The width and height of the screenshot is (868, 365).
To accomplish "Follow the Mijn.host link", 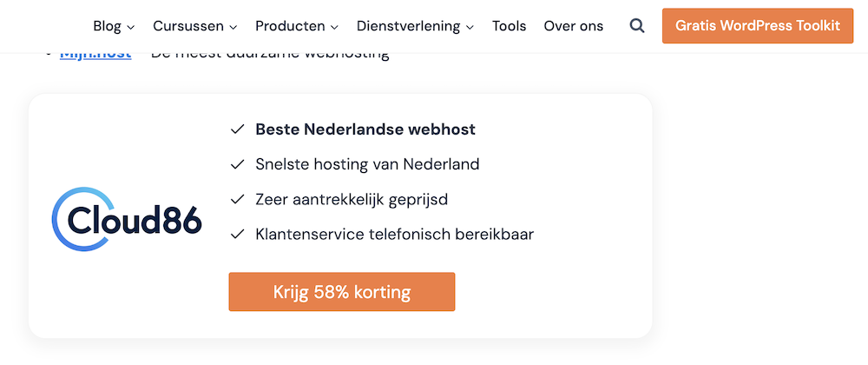I will 95,54.
